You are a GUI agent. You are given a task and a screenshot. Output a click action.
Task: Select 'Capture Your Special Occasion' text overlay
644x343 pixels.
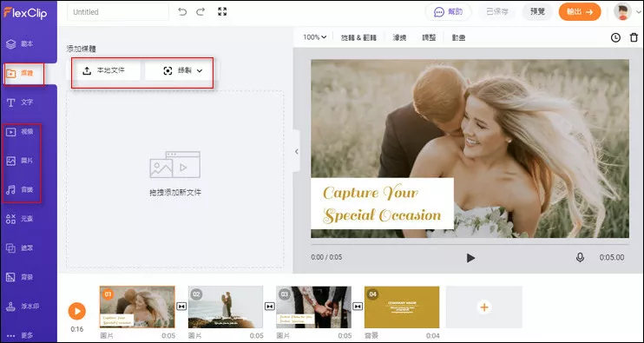pyautogui.click(x=383, y=204)
